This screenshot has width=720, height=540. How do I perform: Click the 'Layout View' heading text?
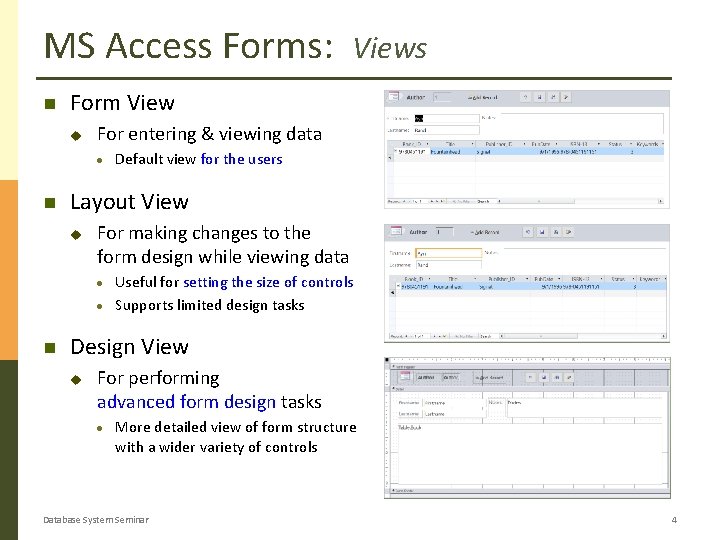point(129,202)
